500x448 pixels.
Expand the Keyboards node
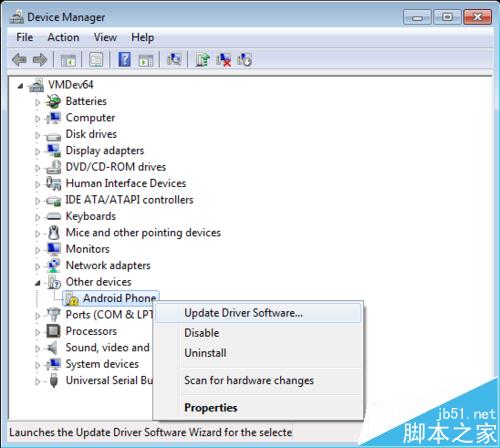pyautogui.click(x=38, y=217)
